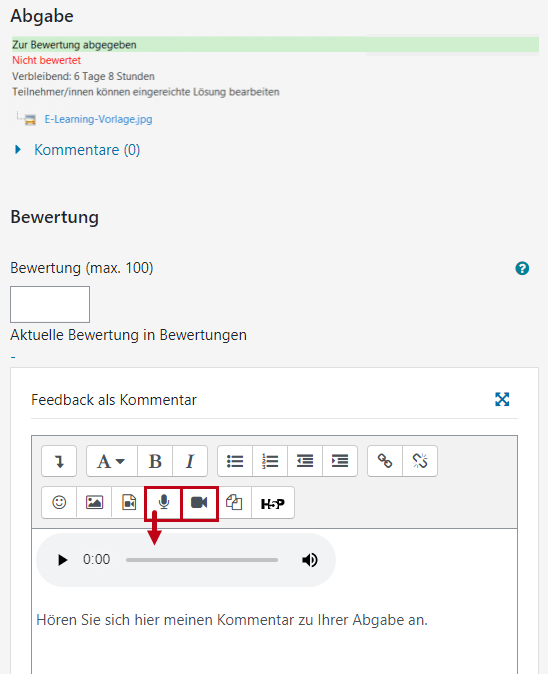Apply bold formatting in the editor

coord(155,461)
